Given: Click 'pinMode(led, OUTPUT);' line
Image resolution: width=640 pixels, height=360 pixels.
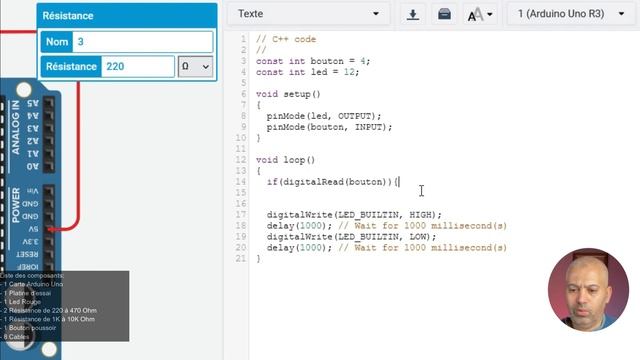Looking at the screenshot, I should click(x=324, y=116).
